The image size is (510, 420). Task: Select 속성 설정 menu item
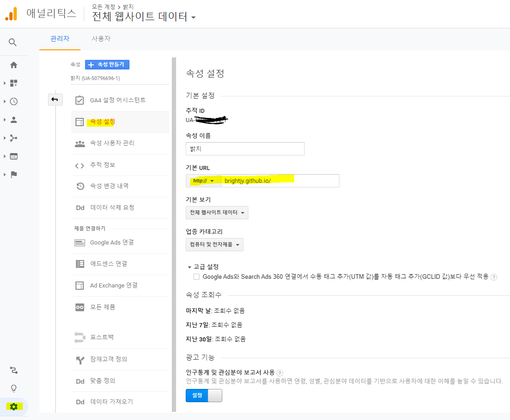(120, 122)
